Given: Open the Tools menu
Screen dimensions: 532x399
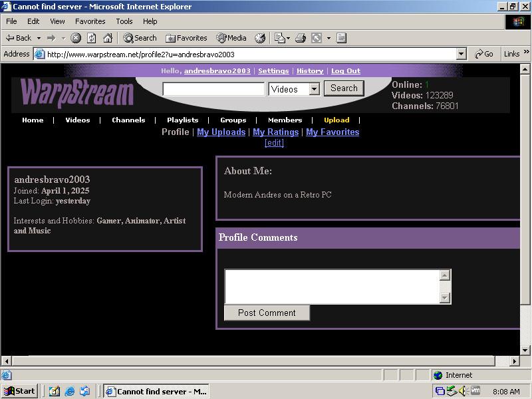Looking at the screenshot, I should (x=124, y=21).
